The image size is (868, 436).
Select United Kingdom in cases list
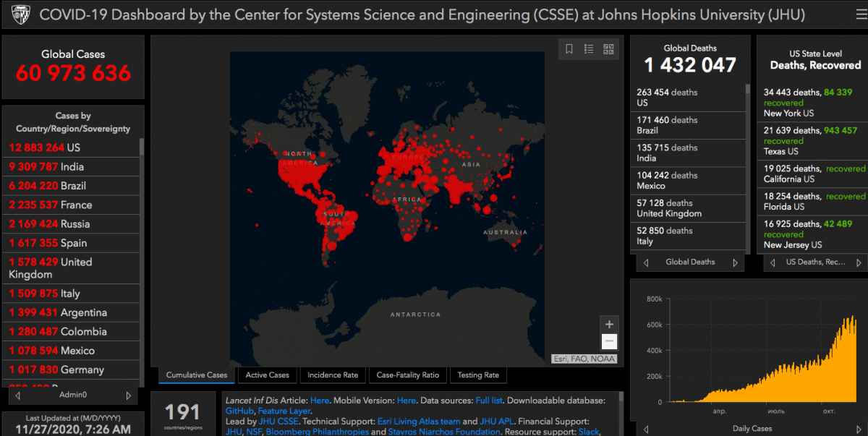point(71,268)
